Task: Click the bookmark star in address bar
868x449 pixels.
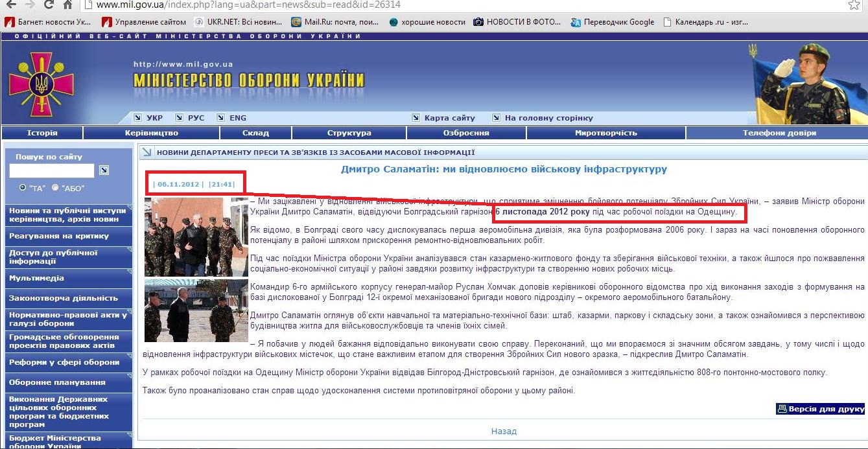Action: [x=853, y=5]
